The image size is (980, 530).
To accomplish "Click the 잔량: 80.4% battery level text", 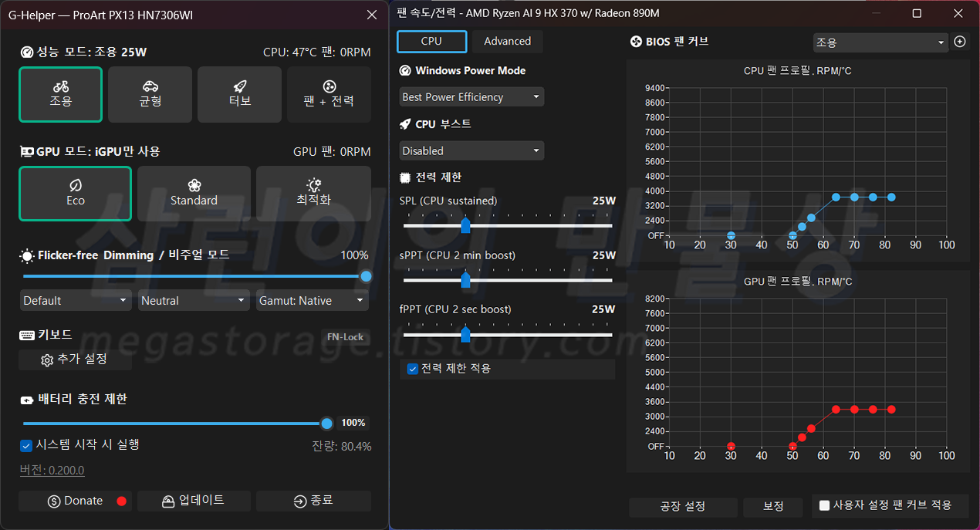I will coord(341,447).
